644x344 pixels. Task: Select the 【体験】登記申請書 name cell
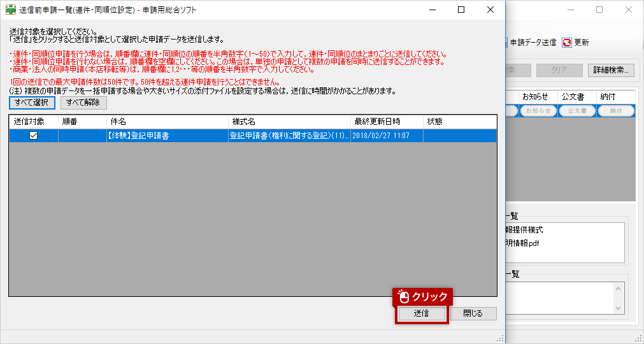(x=167, y=136)
